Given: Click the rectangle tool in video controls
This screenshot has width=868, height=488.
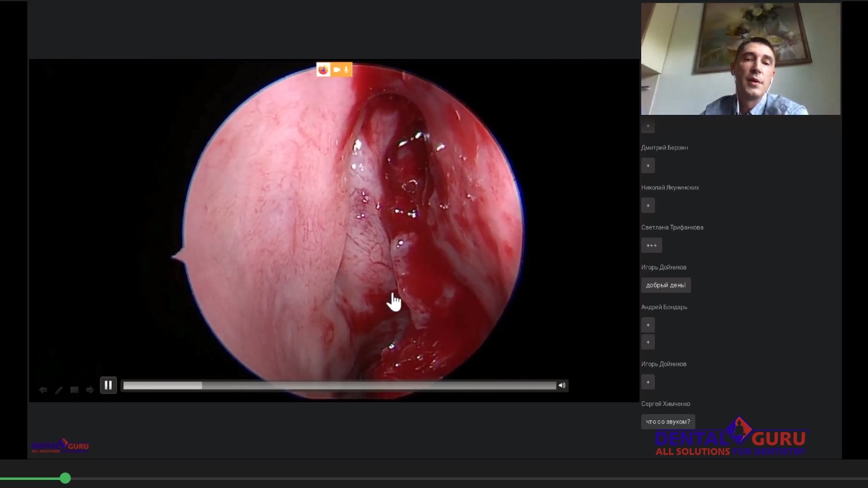Looking at the screenshot, I should point(75,390).
